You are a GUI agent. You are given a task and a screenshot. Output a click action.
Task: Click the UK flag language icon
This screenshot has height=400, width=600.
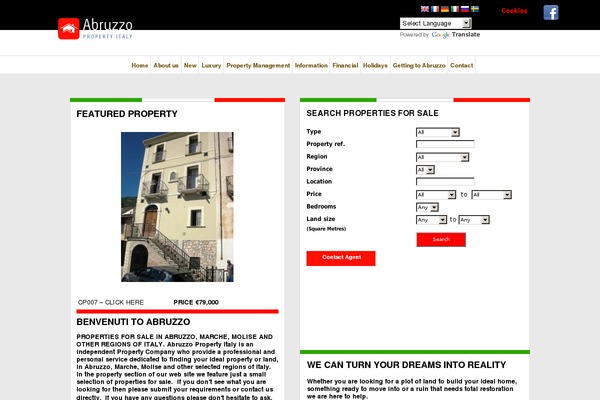pyautogui.click(x=425, y=9)
